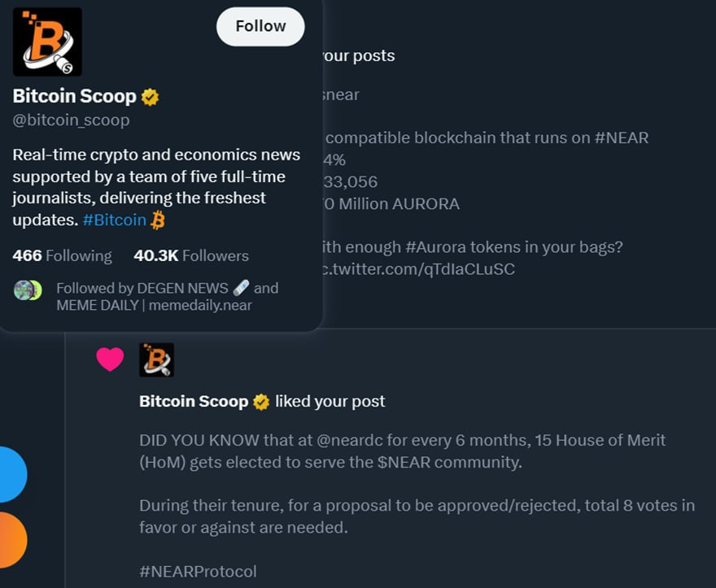Click gold verified badge in hover card
This screenshot has height=588, width=716.
(150, 97)
